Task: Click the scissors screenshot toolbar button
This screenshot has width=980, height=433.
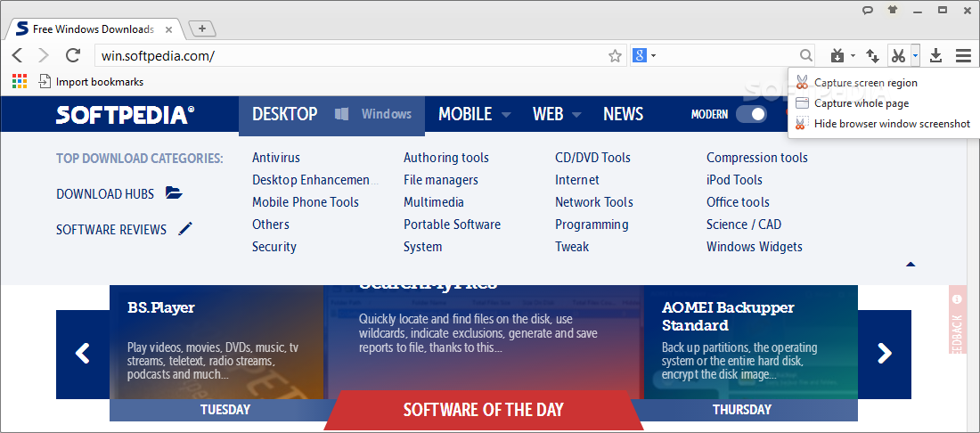Action: (x=898, y=56)
